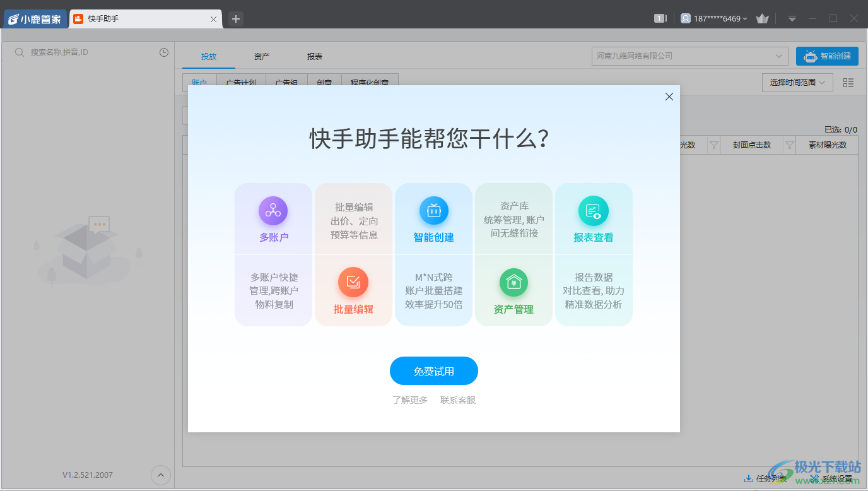Image resolution: width=868 pixels, height=491 pixels.
Task: Click the 报表查看 teal icon
Action: pos(594,211)
